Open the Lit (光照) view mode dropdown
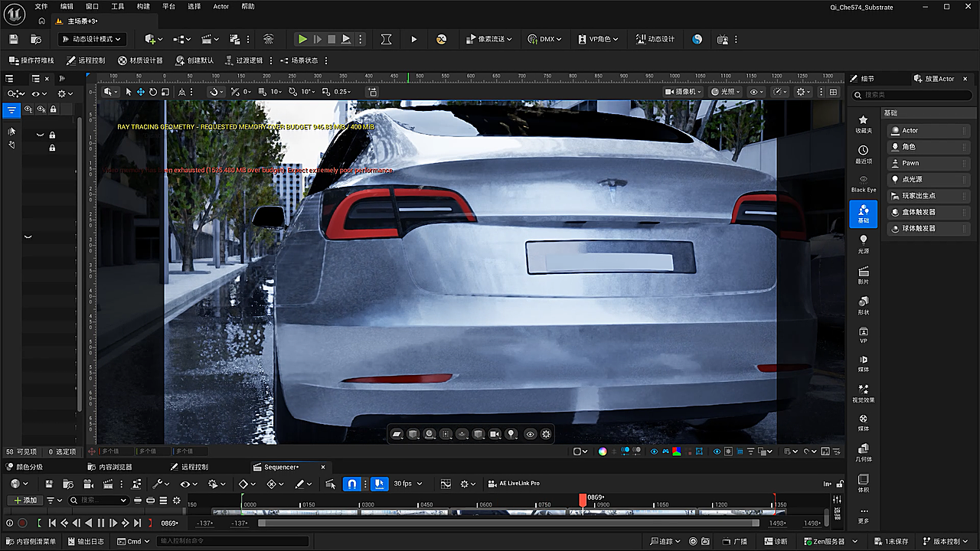 click(727, 92)
